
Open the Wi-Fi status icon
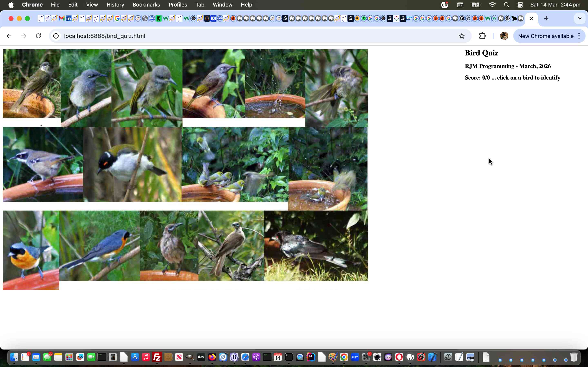tap(492, 5)
